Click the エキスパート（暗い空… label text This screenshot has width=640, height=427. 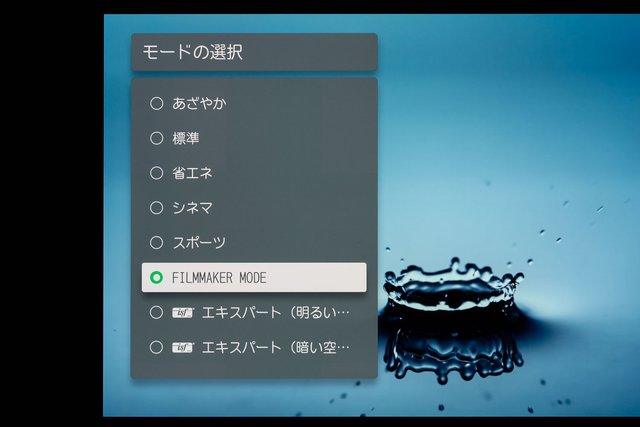tap(276, 347)
